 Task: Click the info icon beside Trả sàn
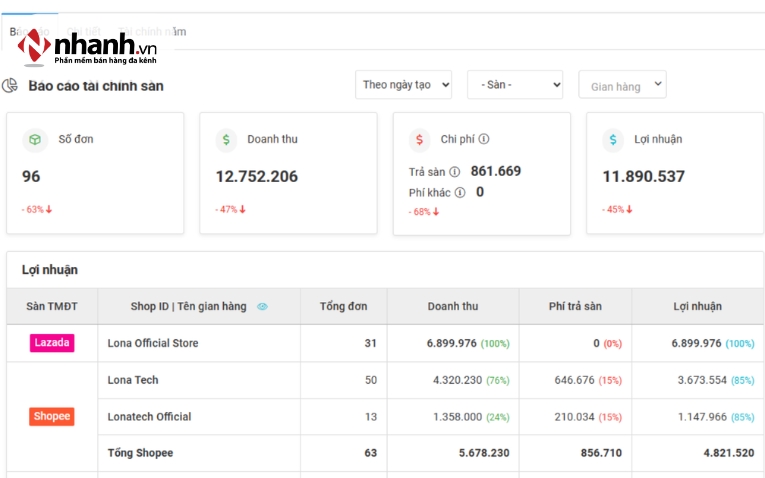(455, 172)
